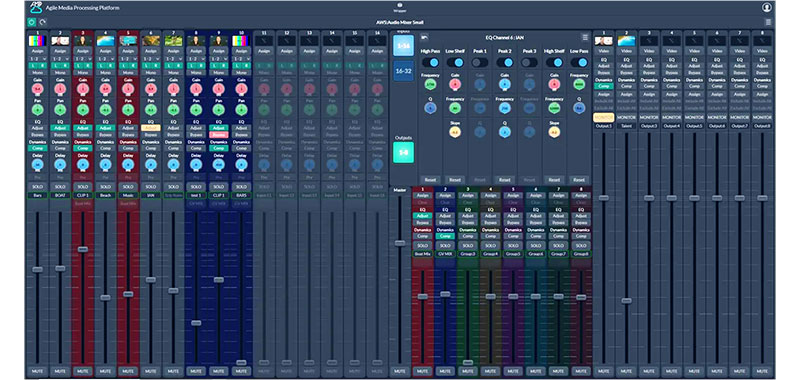
Task: Open the 1-2 routing dropdown on channel 4
Action: 106,59
